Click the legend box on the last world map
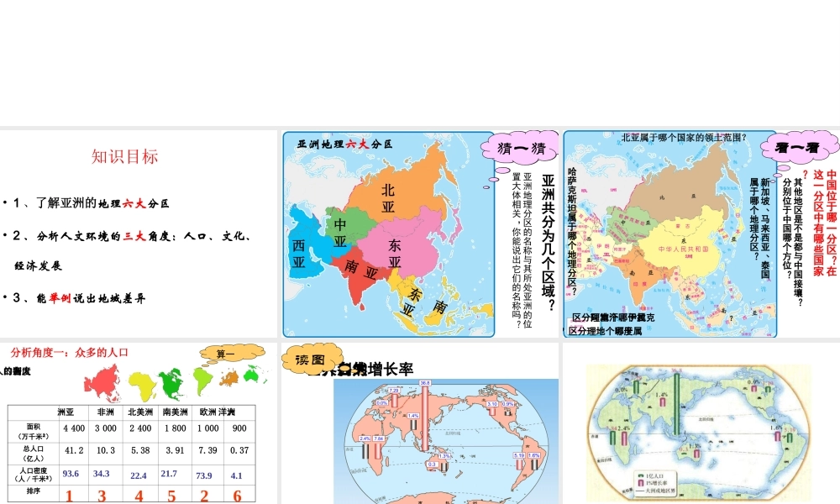The image size is (840, 504). coord(657,482)
